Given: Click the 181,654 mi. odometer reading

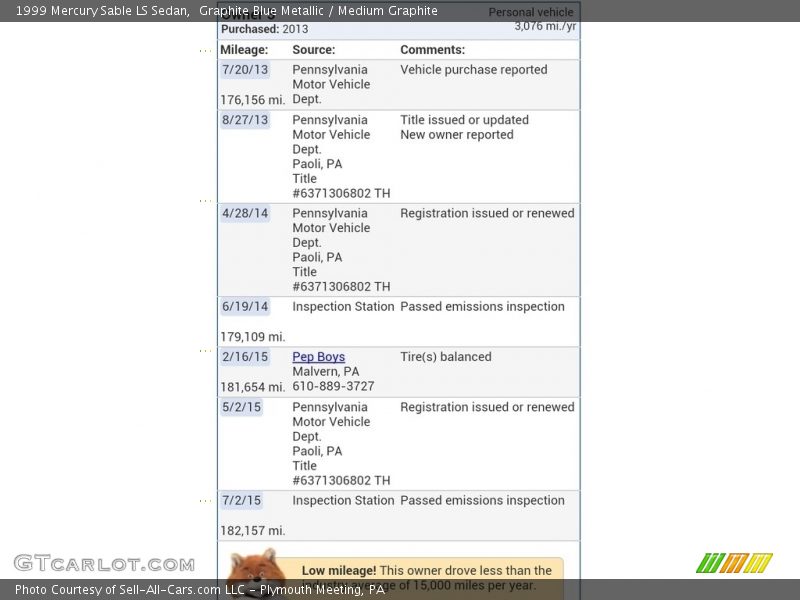Looking at the screenshot, I should point(253,387).
